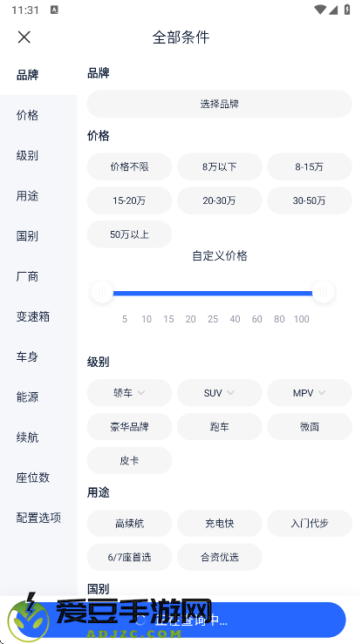
Task: Toggle the 8-15万 price filter
Action: 310,166
